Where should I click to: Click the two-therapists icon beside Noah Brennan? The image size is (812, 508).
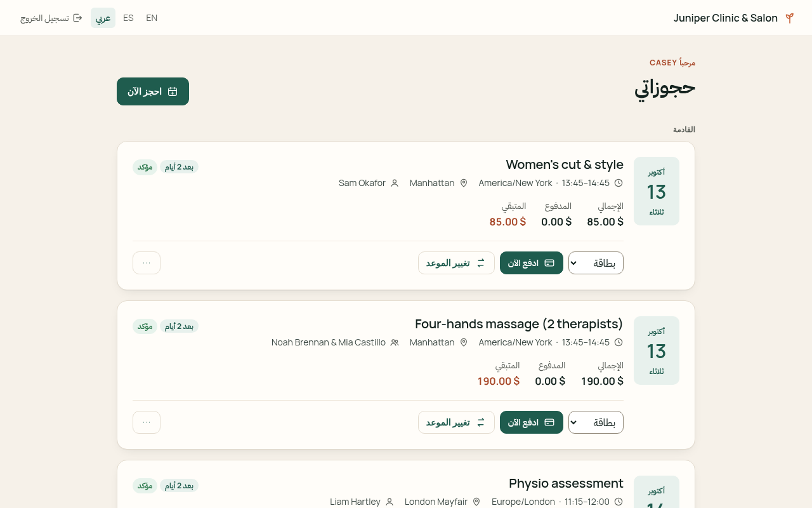(x=395, y=342)
